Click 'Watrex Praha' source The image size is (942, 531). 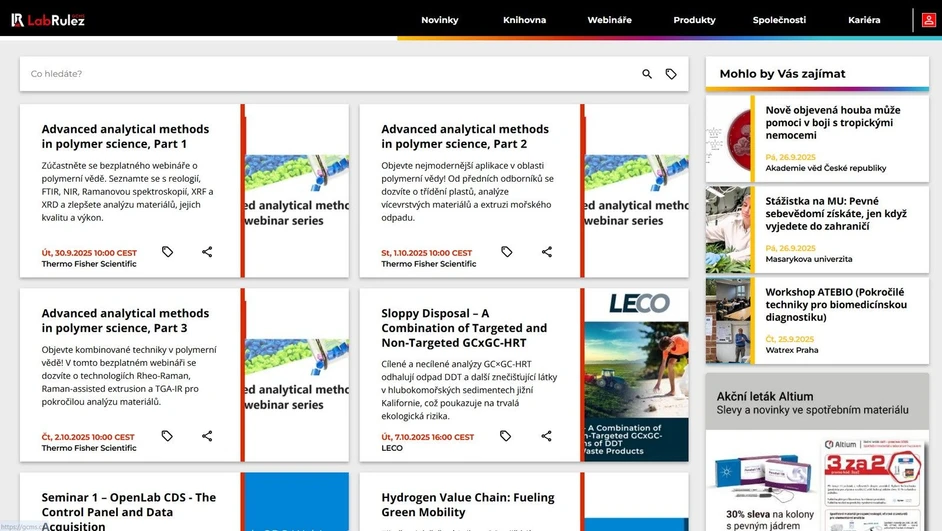click(792, 350)
